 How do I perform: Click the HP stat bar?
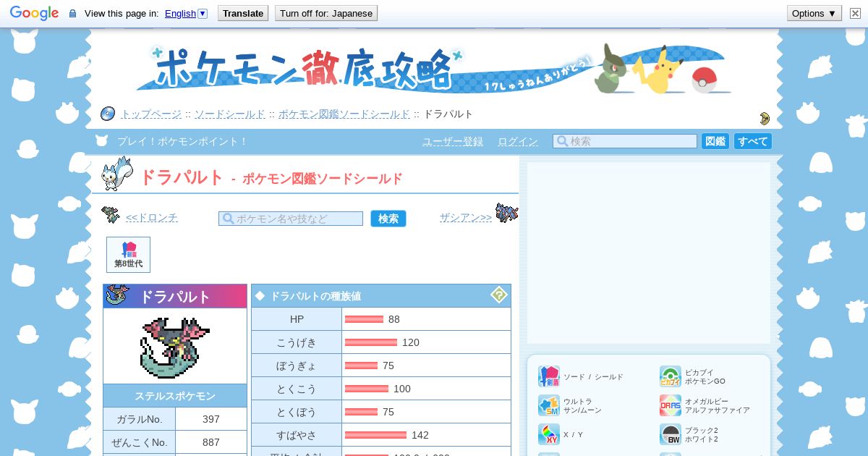[x=364, y=319]
